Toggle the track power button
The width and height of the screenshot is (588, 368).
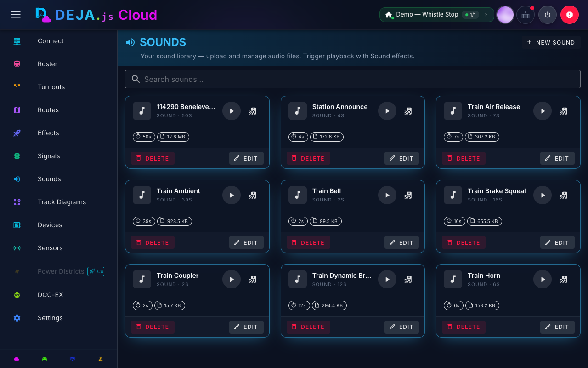pos(548,15)
